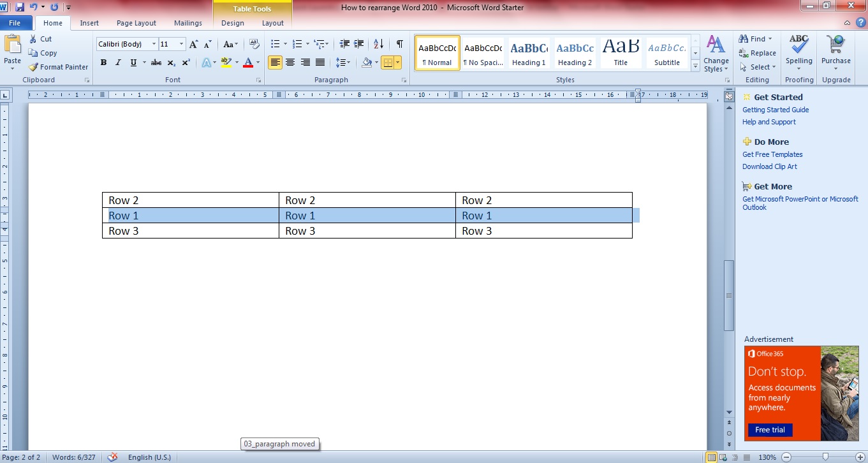
Task: Toggle bold formatting
Action: 103,62
